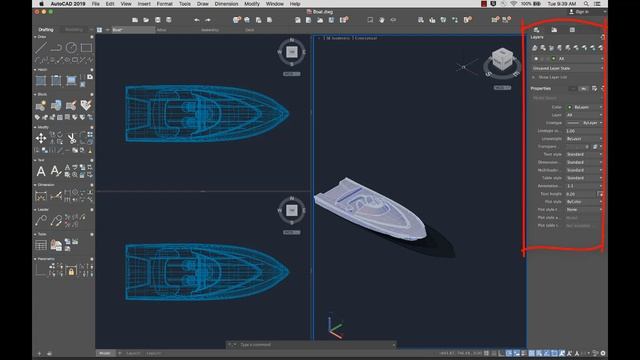The image size is (640, 360).
Task: Open the File menu
Action: click(96, 4)
